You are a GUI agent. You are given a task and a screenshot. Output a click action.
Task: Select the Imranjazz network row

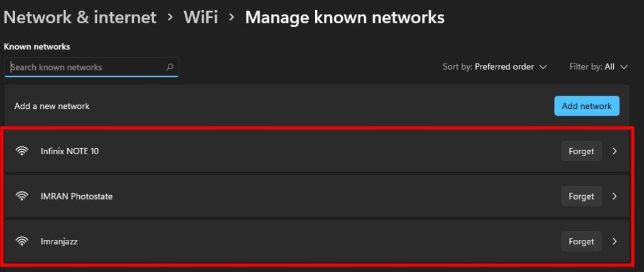click(x=317, y=241)
